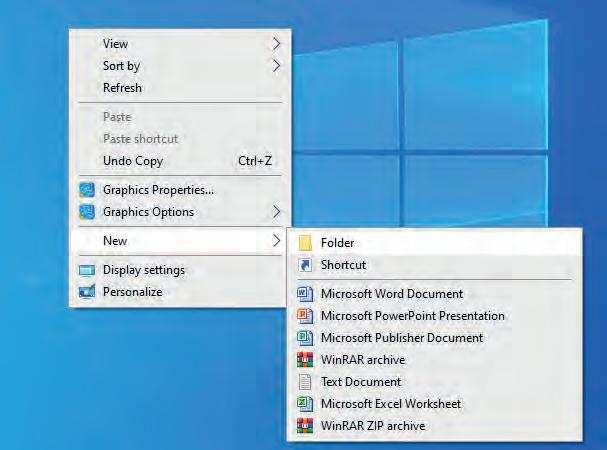Choose Refresh from the context menu
The width and height of the screenshot is (607, 450).
tap(180, 88)
